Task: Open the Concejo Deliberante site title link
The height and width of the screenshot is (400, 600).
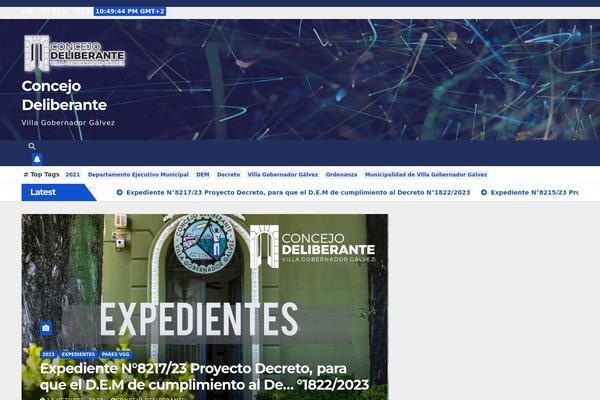Action: click(x=64, y=95)
